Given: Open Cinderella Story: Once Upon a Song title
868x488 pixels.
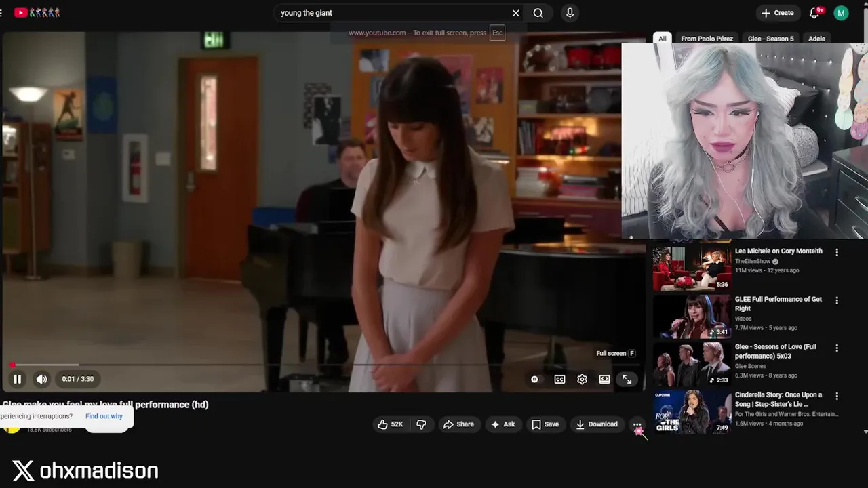Looking at the screenshot, I should (x=778, y=399).
